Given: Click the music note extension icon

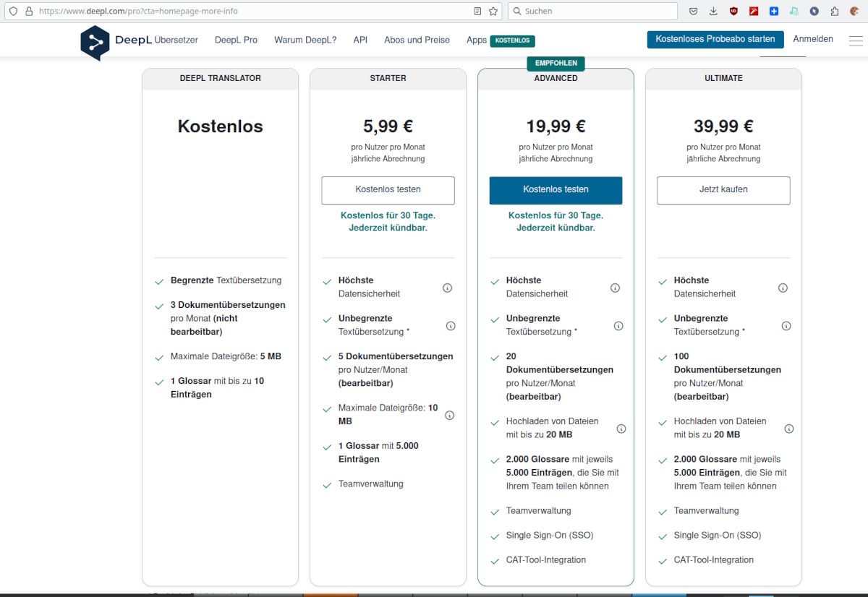Looking at the screenshot, I should (x=793, y=11).
